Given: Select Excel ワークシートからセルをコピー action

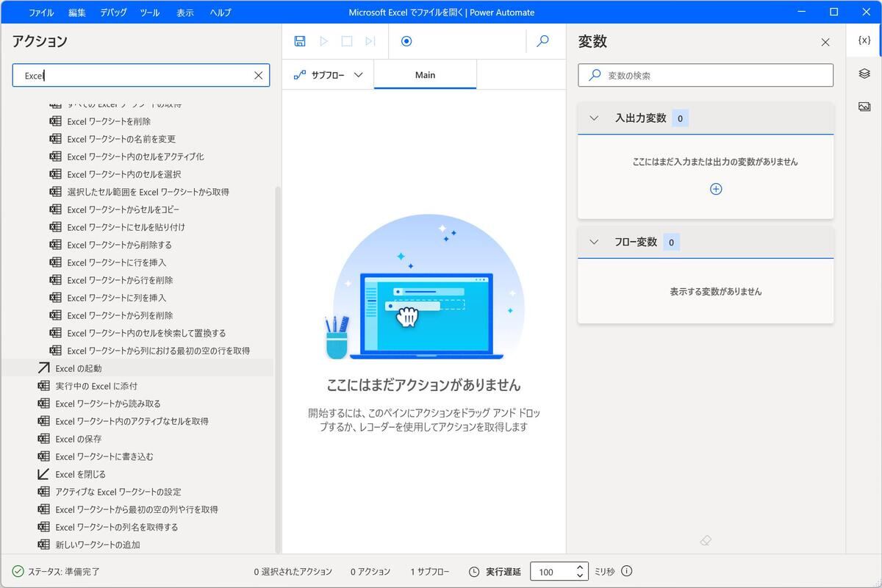Looking at the screenshot, I should 123,209.
